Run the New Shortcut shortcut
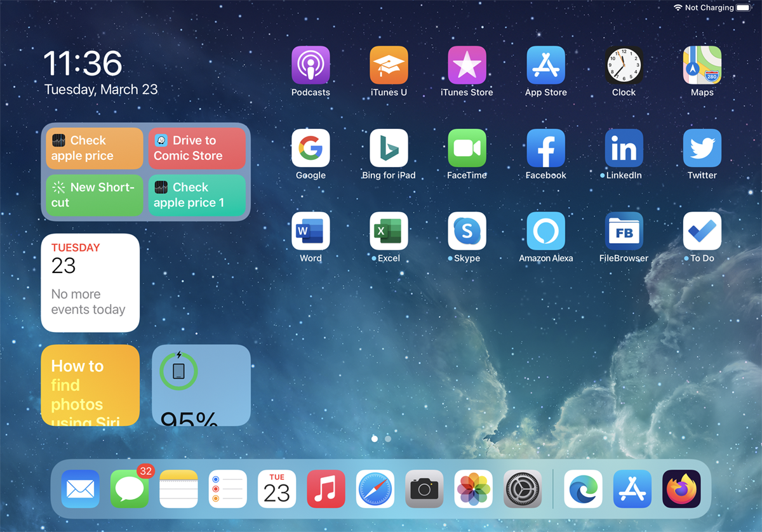Image resolution: width=762 pixels, height=532 pixels. tap(95, 196)
